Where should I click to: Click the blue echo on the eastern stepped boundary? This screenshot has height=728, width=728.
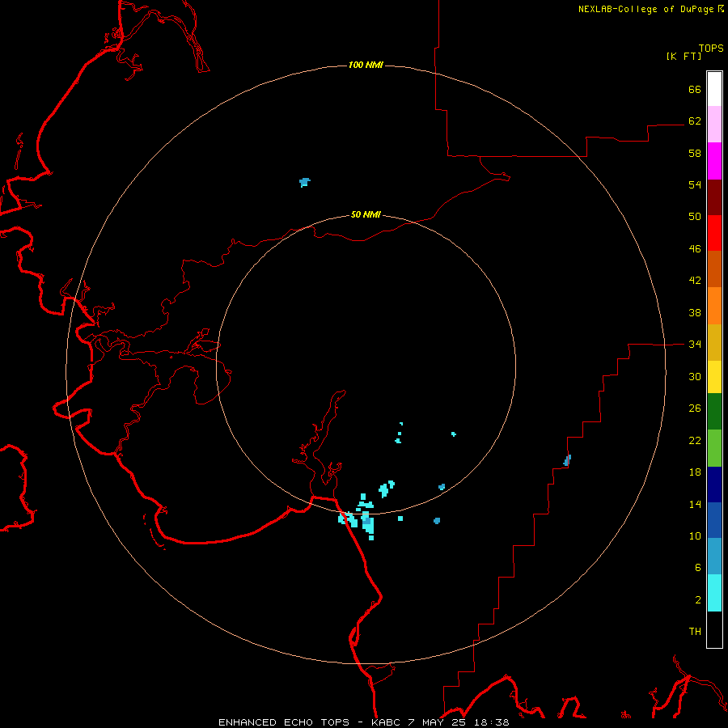click(x=567, y=460)
